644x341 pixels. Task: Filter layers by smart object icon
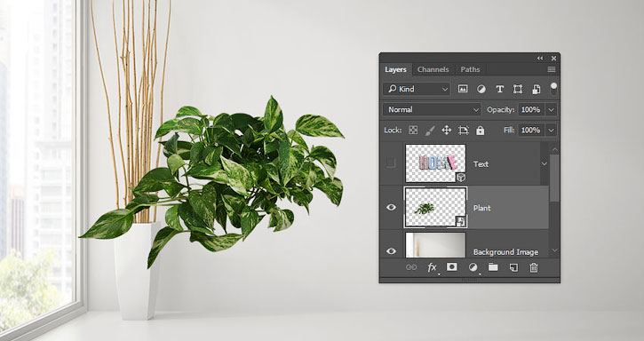[x=536, y=89]
